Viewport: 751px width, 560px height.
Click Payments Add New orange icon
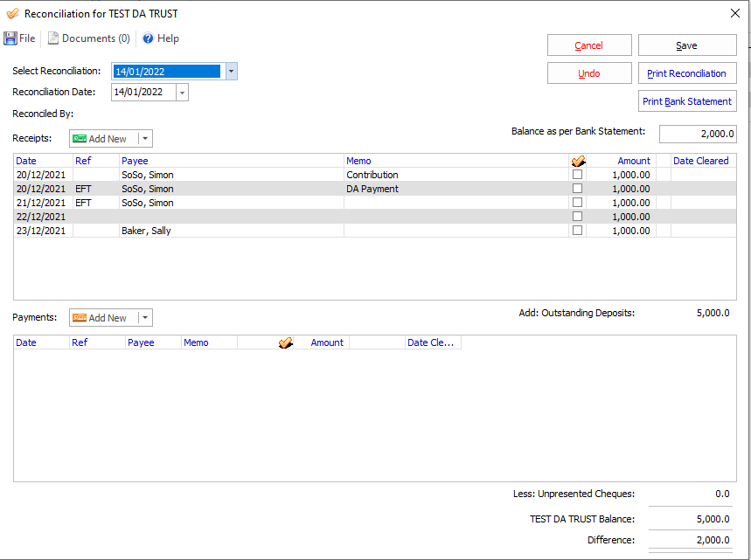80,318
